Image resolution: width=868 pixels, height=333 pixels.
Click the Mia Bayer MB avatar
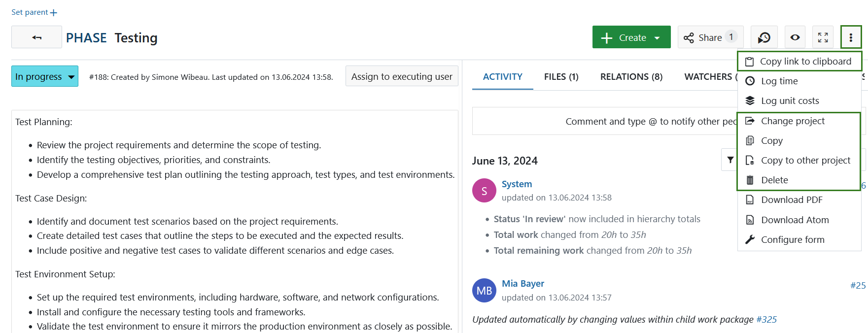pos(484,291)
